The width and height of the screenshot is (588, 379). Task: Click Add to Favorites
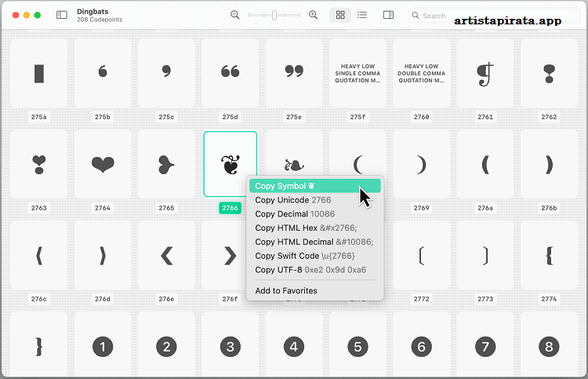pyautogui.click(x=315, y=290)
